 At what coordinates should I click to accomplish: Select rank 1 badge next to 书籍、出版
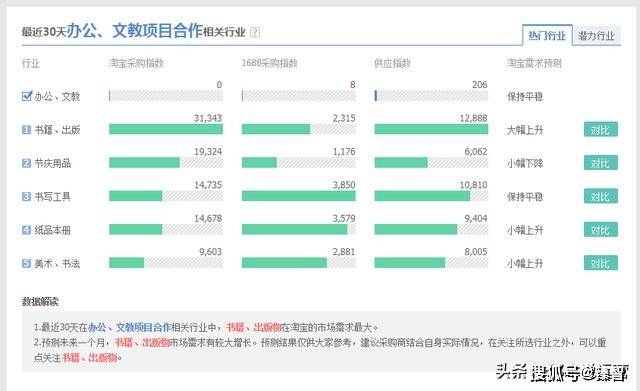pos(26,130)
